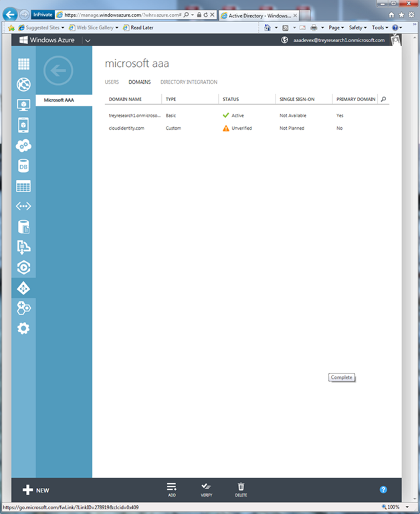Switch to the USERS tab
Screen dimensions: 420x514
tap(112, 82)
